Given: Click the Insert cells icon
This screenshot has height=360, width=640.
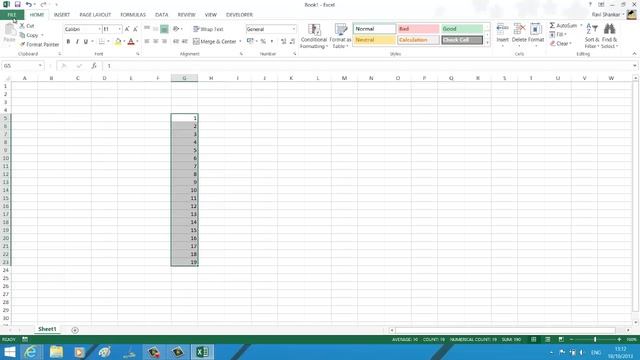Looking at the screenshot, I should point(502,29).
